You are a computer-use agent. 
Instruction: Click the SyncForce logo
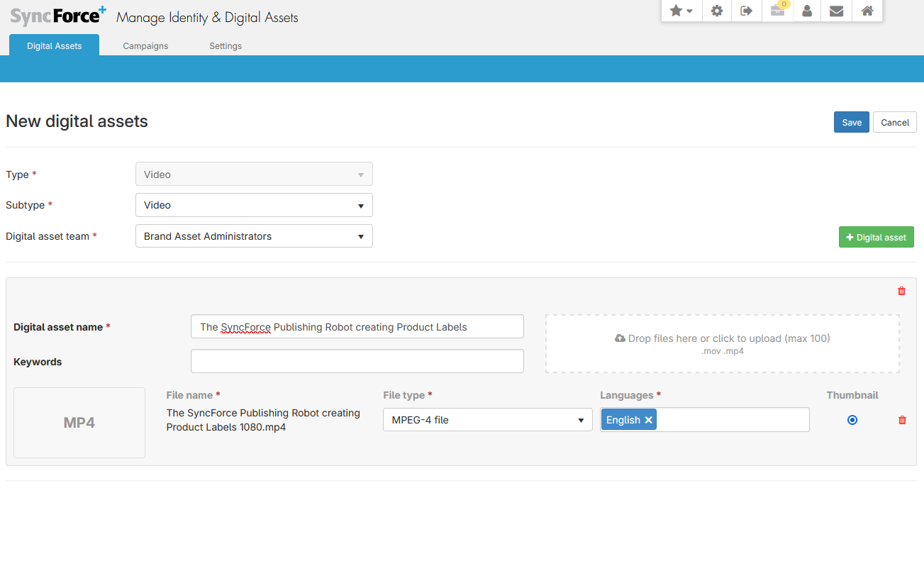click(x=58, y=15)
